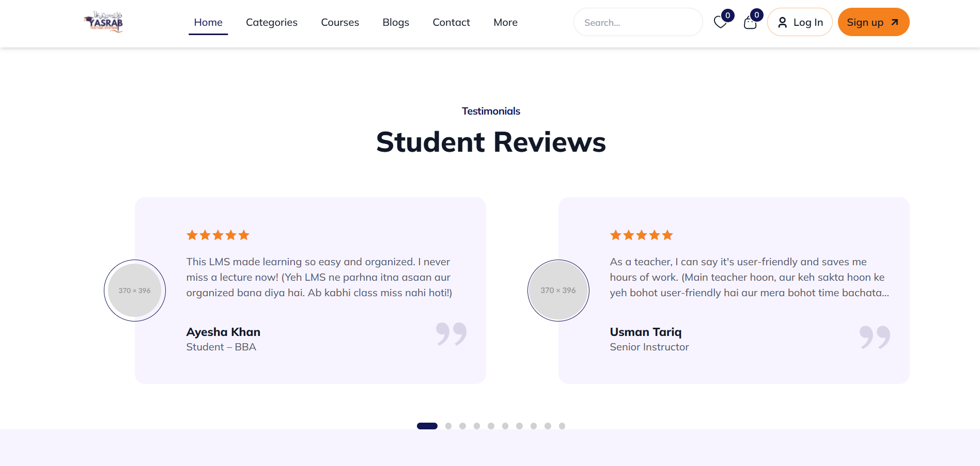Open the Courses menu item
The image size is (980, 466).
pyautogui.click(x=340, y=22)
